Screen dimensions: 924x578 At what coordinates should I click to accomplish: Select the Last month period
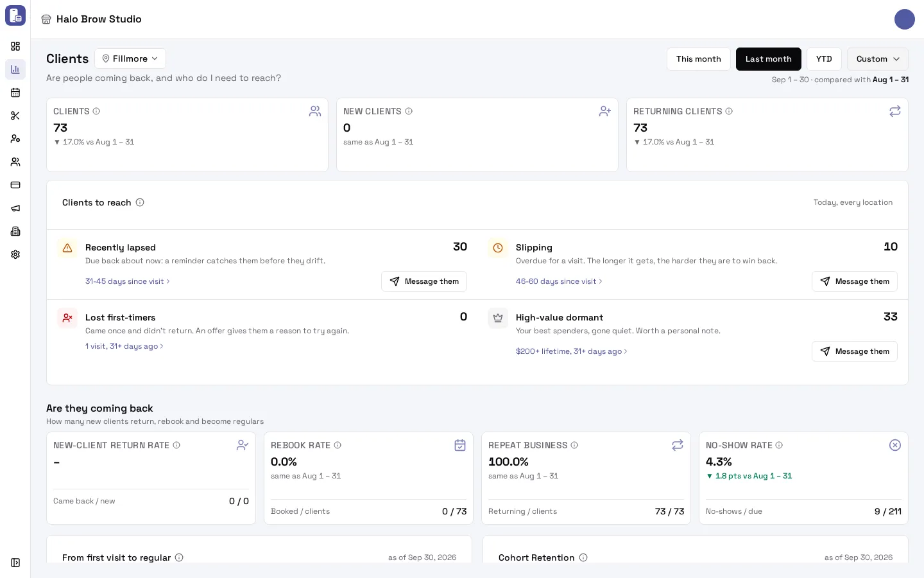click(x=769, y=59)
